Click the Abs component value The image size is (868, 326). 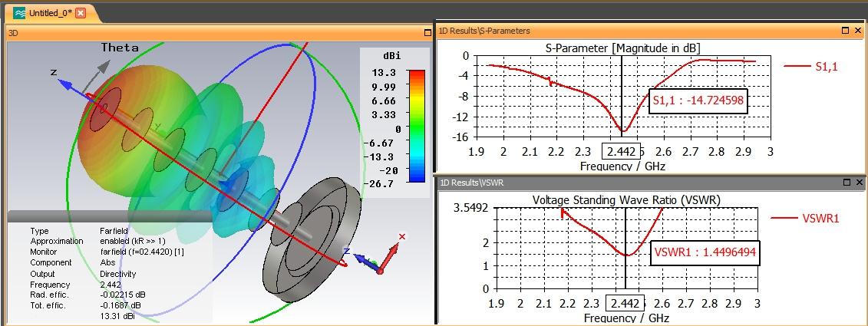[107, 263]
